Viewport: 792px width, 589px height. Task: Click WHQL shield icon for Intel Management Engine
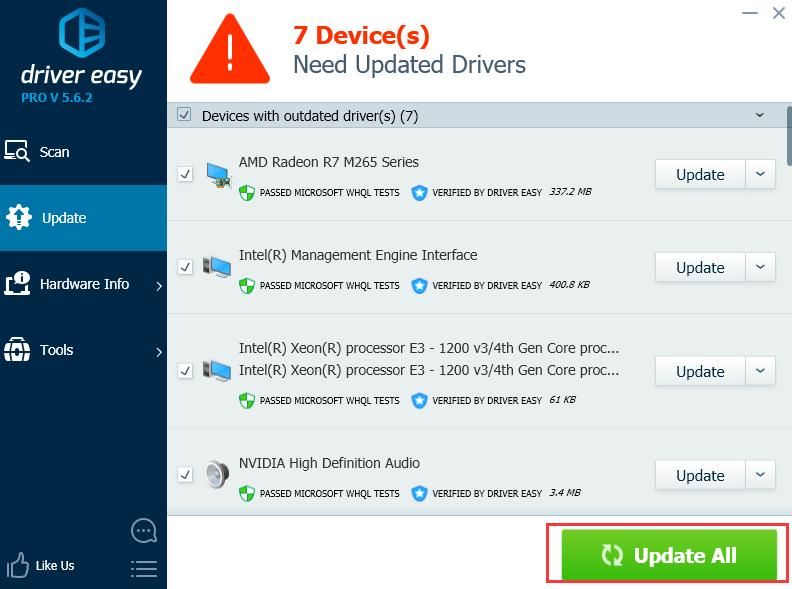(246, 285)
